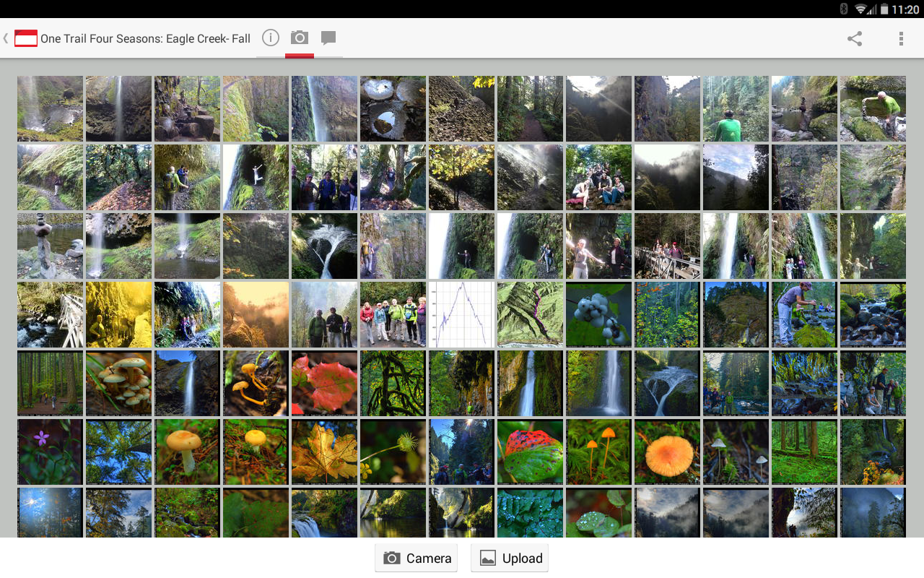Open the first waterfall photo in grid
Screen dimensions: 924x578
point(51,108)
